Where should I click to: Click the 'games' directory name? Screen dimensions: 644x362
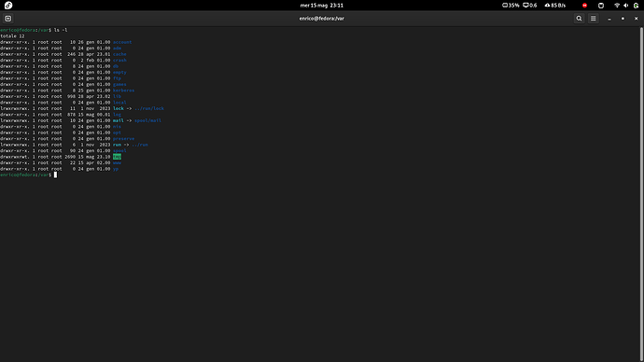click(119, 84)
